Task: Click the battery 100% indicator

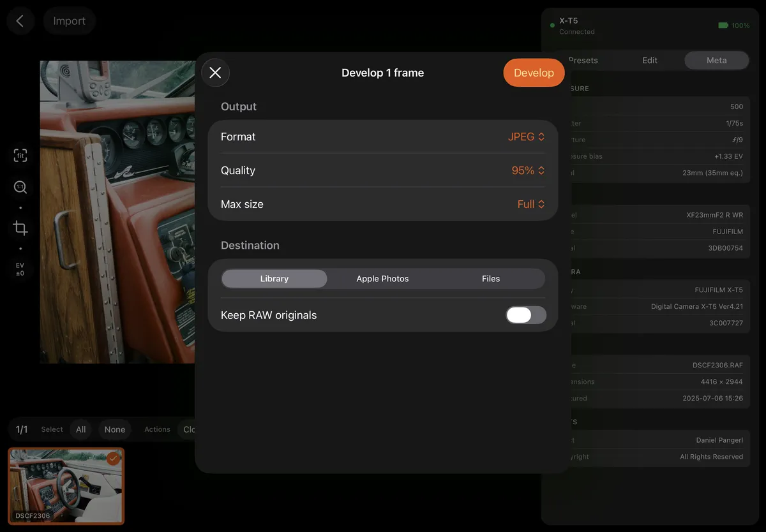Action: coord(734,26)
